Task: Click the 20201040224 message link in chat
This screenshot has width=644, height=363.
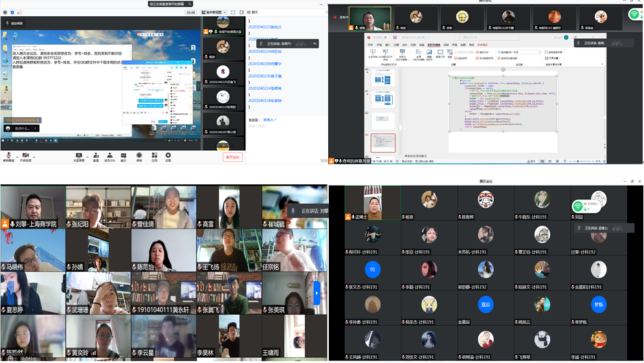Action: point(265,51)
